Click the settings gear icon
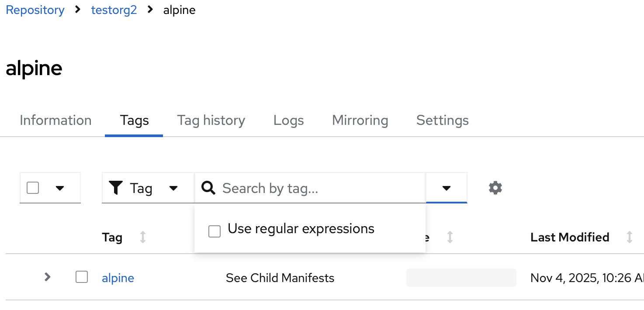The width and height of the screenshot is (644, 310). (495, 188)
